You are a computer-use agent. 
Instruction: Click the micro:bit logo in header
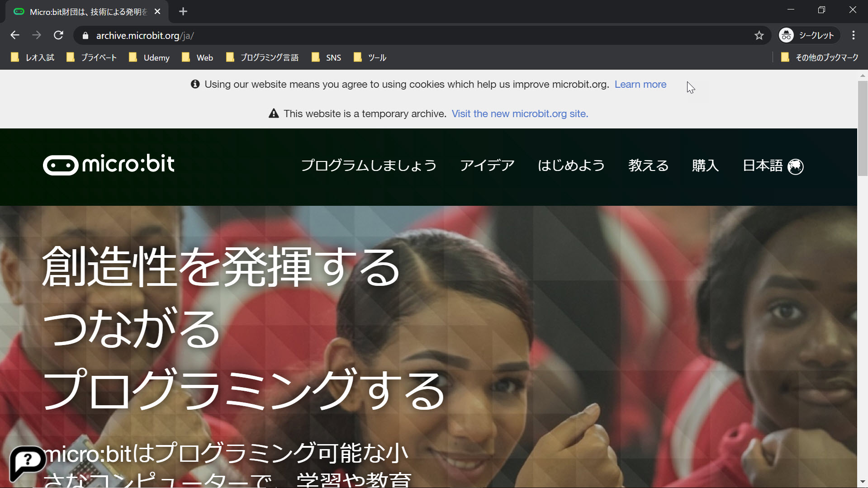pos(109,165)
